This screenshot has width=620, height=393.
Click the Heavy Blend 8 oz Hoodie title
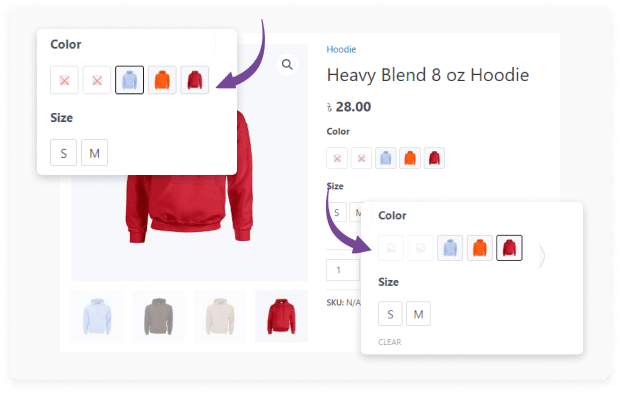pos(428,75)
